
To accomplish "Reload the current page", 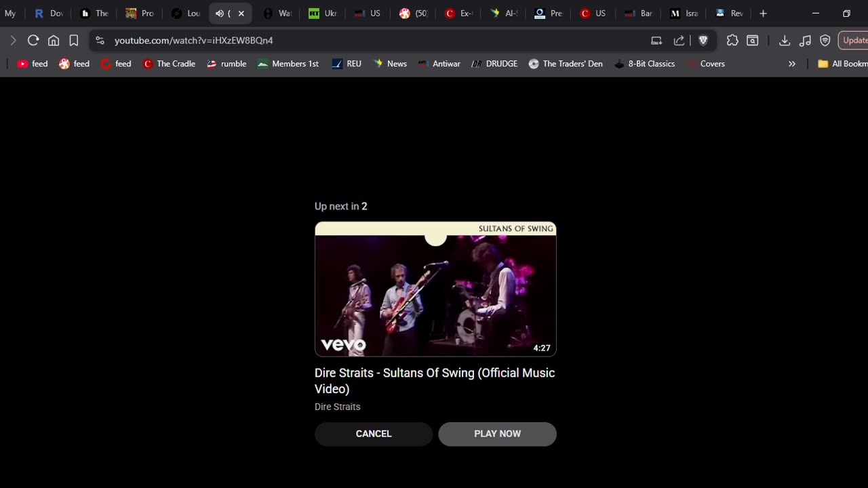I will [33, 41].
